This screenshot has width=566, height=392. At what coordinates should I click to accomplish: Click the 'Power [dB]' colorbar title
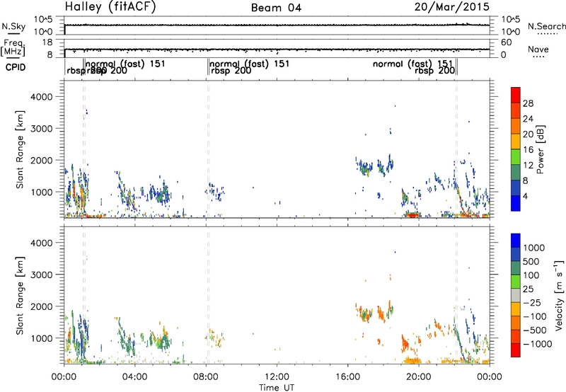(x=541, y=150)
